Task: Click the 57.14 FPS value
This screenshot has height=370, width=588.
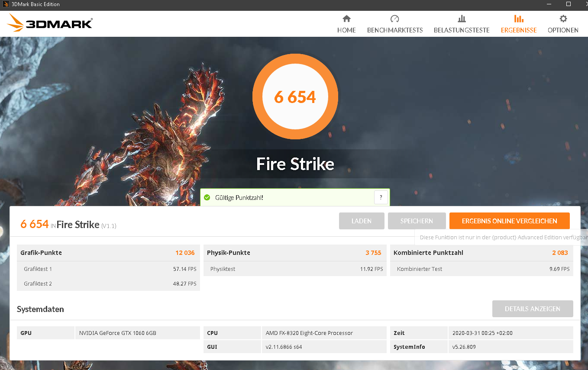Action: [x=185, y=269]
